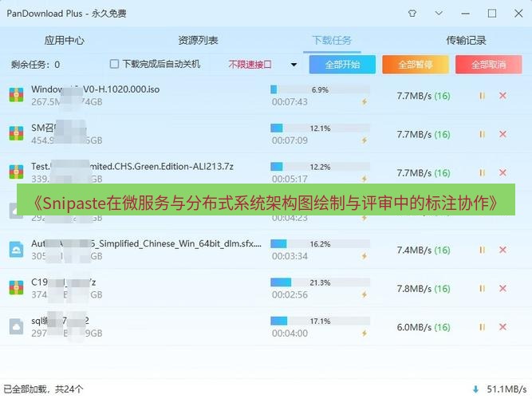The image size is (532, 399).
Task: Cancel the Windows iso download at 6.9%
Action: click(502, 96)
